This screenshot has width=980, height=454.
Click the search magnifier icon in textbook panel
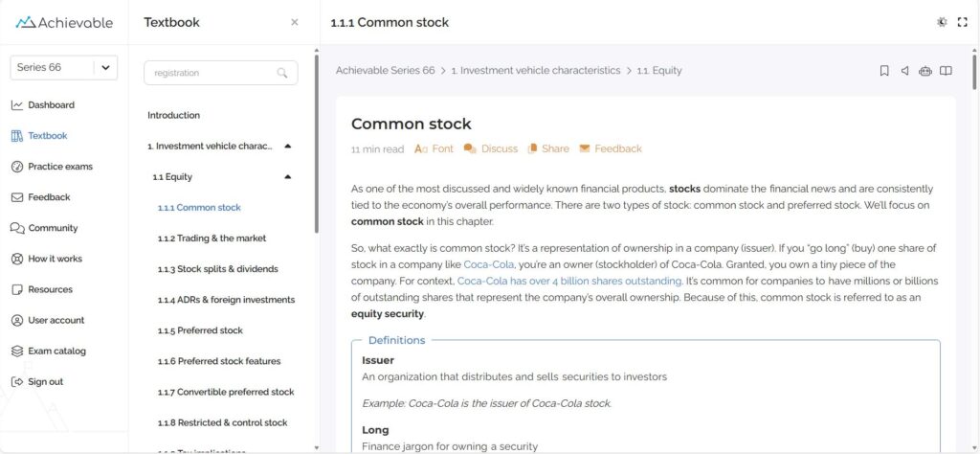click(x=282, y=73)
